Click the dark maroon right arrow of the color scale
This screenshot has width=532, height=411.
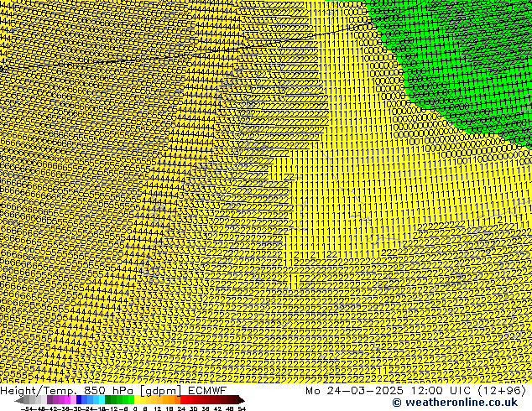pyautogui.click(x=242, y=400)
